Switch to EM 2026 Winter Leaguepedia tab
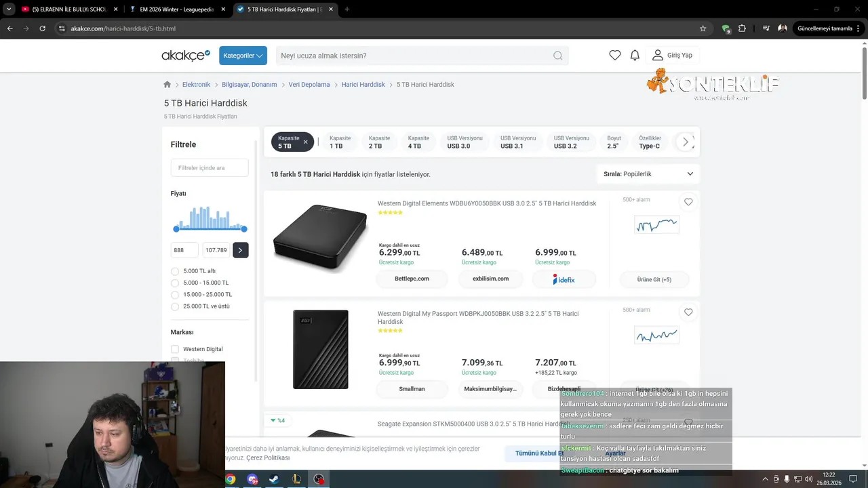 [179, 9]
